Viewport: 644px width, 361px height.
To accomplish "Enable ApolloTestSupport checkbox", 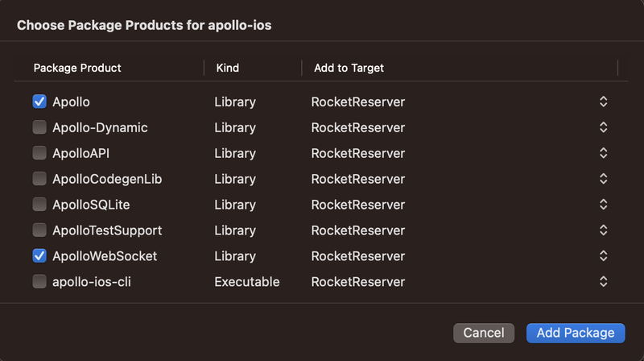I will (39, 230).
